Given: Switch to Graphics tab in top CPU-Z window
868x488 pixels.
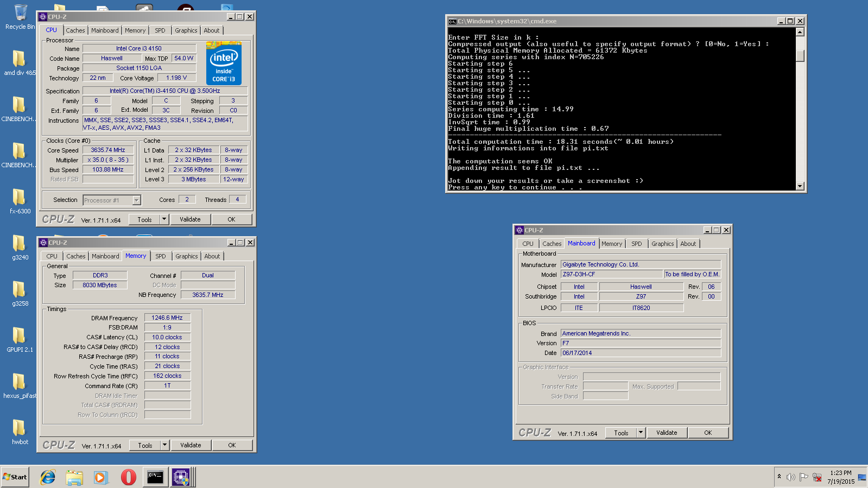Looking at the screenshot, I should click(186, 30).
